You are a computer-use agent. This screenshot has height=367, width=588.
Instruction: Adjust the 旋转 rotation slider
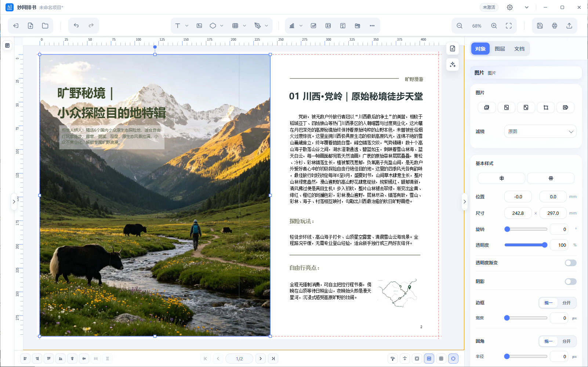tap(526, 229)
